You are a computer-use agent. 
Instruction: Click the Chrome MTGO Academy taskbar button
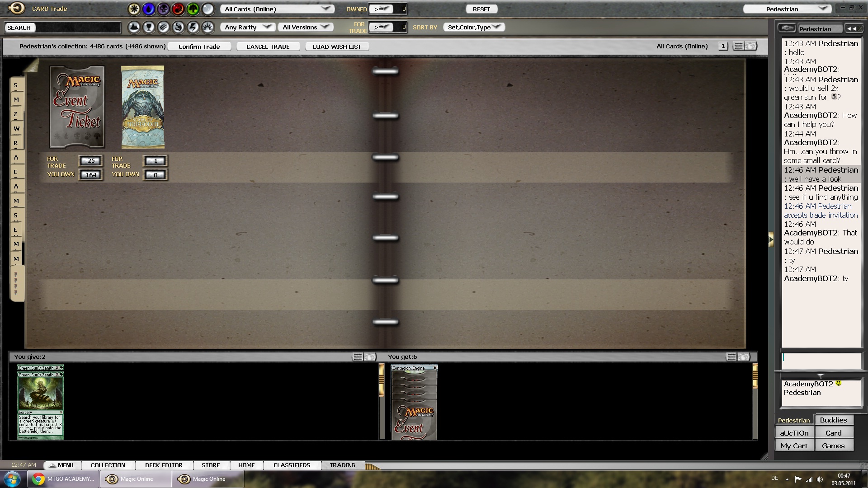pyautogui.click(x=63, y=479)
